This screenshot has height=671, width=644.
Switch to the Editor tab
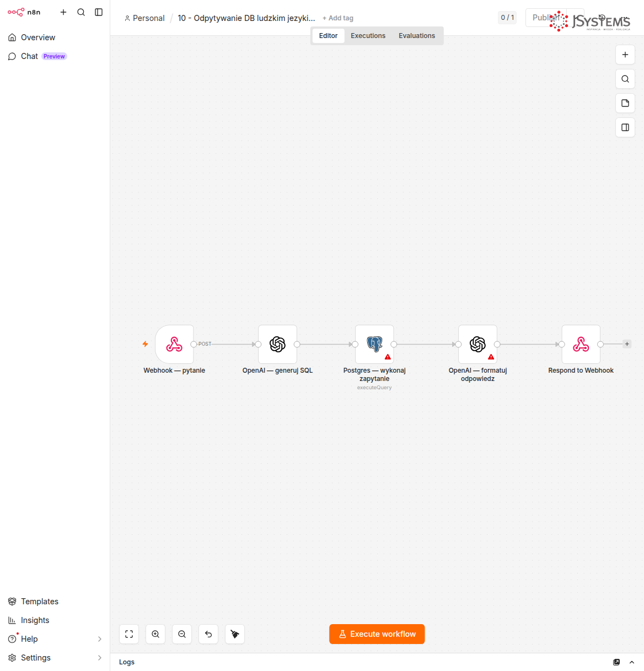[328, 36]
